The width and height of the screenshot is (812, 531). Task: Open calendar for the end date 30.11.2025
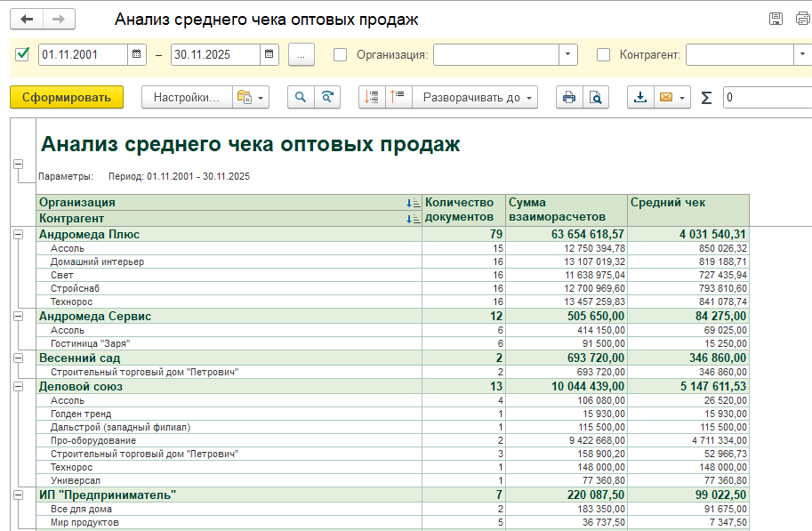tap(269, 54)
